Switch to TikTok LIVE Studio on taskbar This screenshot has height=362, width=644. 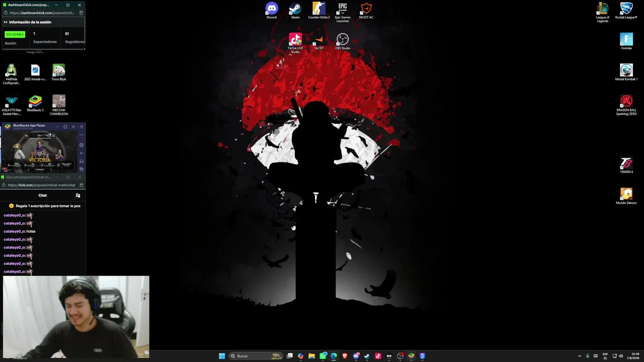(x=378, y=356)
